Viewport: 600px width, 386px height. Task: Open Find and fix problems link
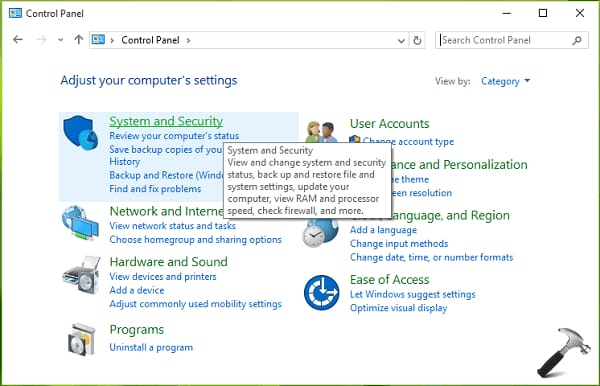point(155,189)
